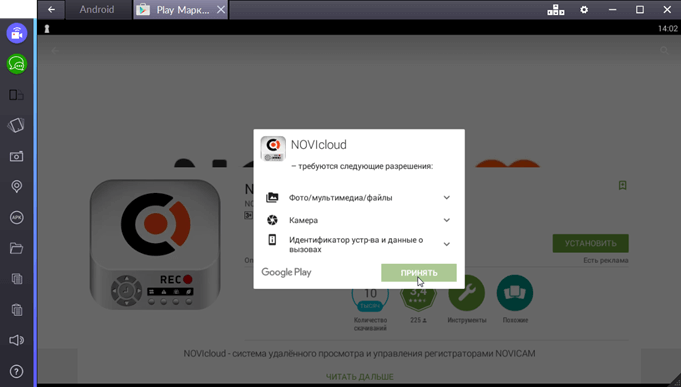
Task: Click the NOVIcloud title in dialog
Action: click(x=318, y=145)
